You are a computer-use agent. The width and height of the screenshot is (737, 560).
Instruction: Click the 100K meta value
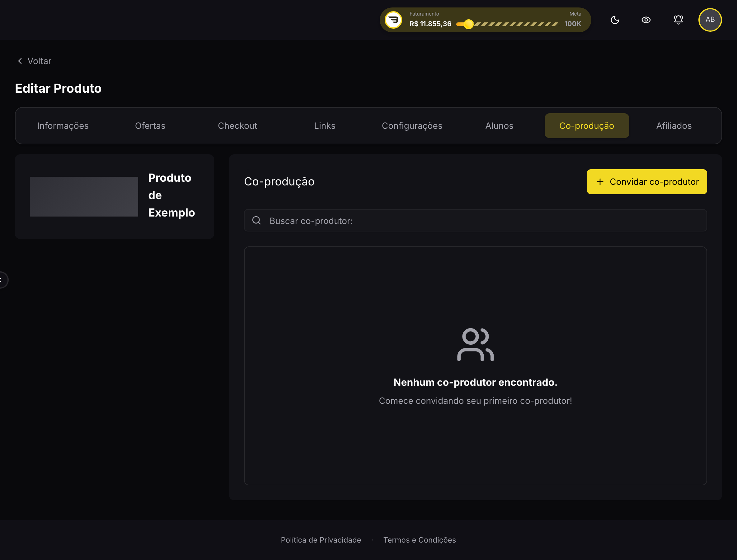[573, 24]
